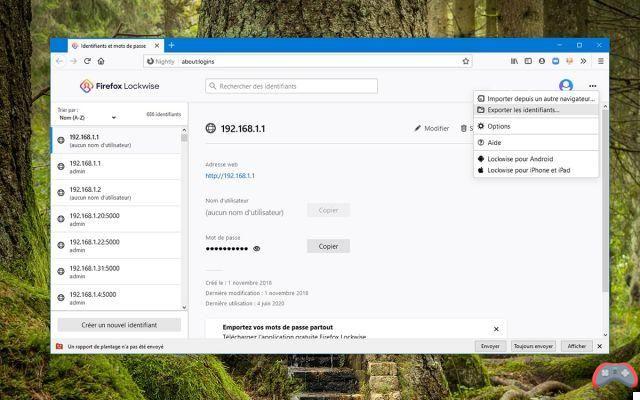The height and width of the screenshot is (400, 640).
Task: Select Lockwise pour iPhone et iPad
Action: 536,170
